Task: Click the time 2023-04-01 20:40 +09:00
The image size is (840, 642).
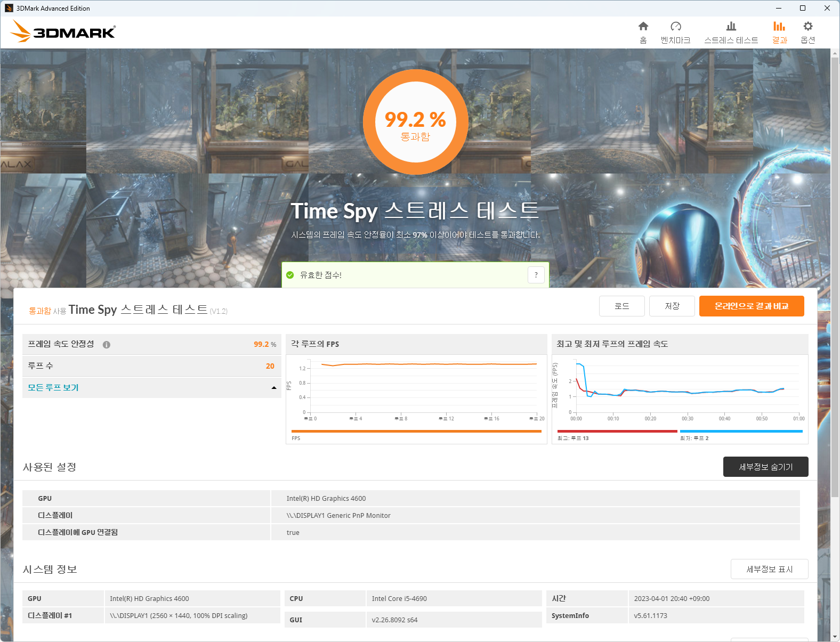Action: 672,599
